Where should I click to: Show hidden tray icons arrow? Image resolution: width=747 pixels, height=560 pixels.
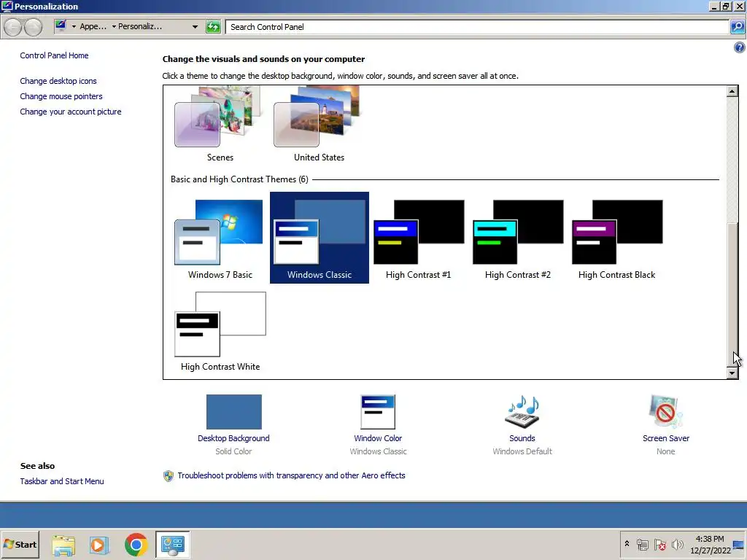pyautogui.click(x=627, y=544)
